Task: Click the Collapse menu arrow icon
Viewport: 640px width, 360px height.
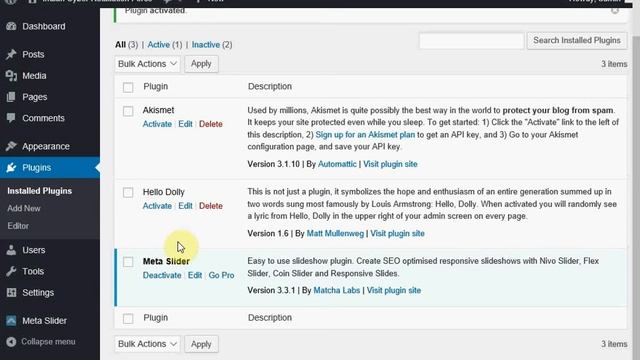Action: coord(11,342)
